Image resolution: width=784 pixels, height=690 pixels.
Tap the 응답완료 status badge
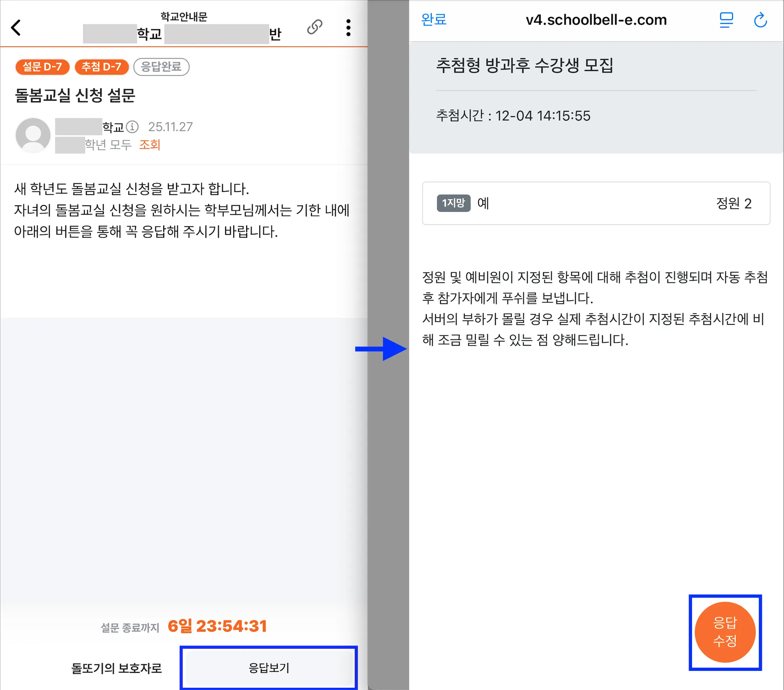(x=161, y=67)
